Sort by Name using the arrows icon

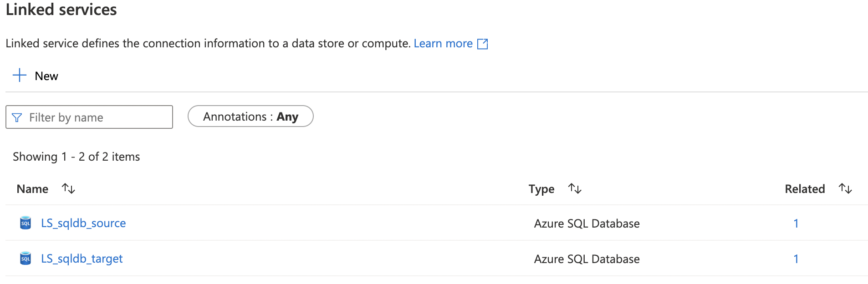point(68,188)
